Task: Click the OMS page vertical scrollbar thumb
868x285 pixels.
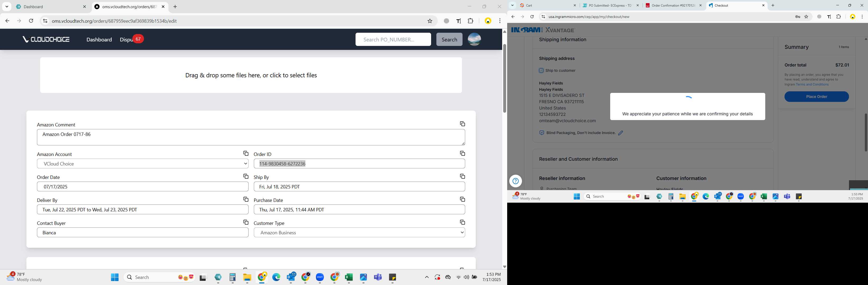Action: coord(505,78)
